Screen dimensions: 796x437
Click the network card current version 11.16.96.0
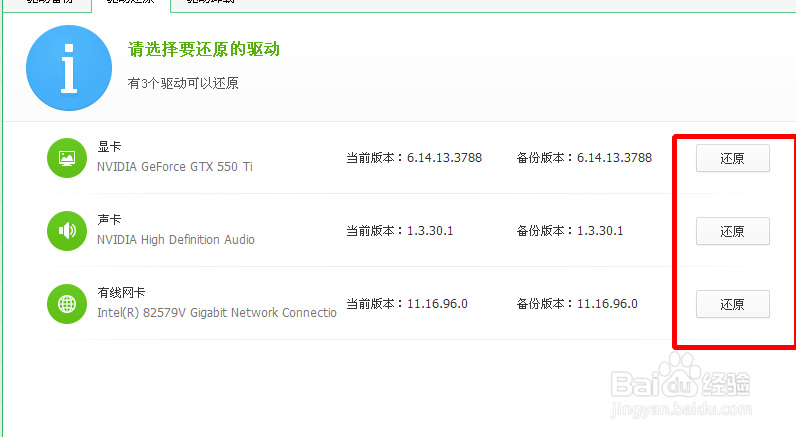click(x=436, y=304)
